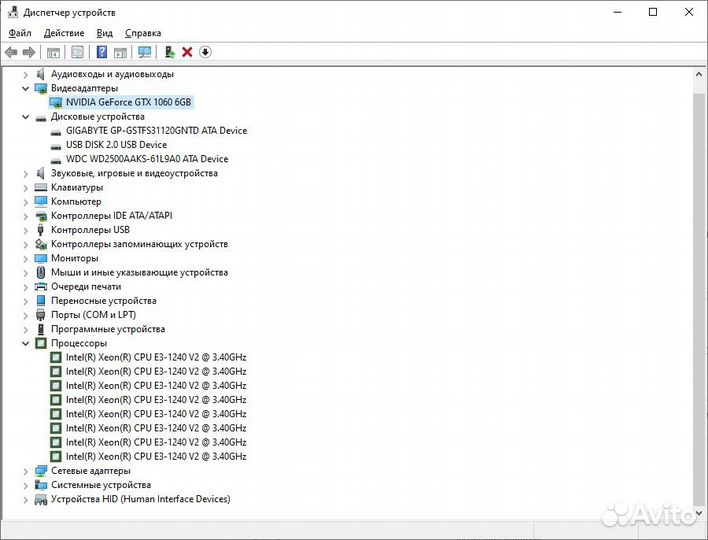Select the last Intel Xeon E3-1240 V2 entry
This screenshot has height=540, width=708.
pyautogui.click(x=156, y=456)
